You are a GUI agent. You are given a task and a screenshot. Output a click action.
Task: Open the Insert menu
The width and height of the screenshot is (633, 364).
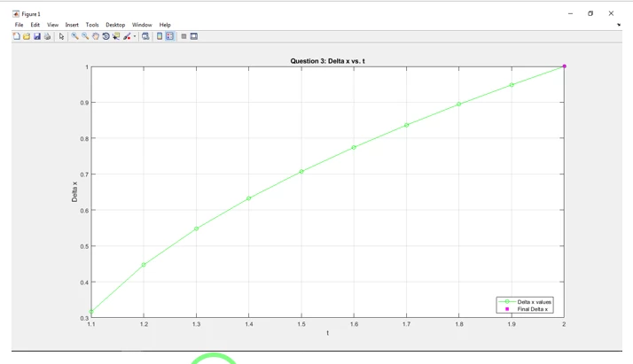pos(72,25)
